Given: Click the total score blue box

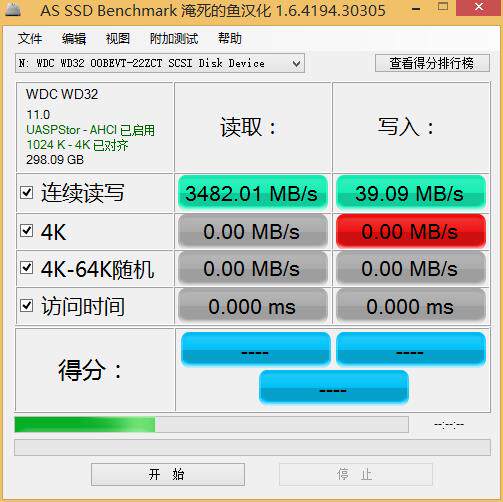Looking at the screenshot, I should tap(333, 387).
